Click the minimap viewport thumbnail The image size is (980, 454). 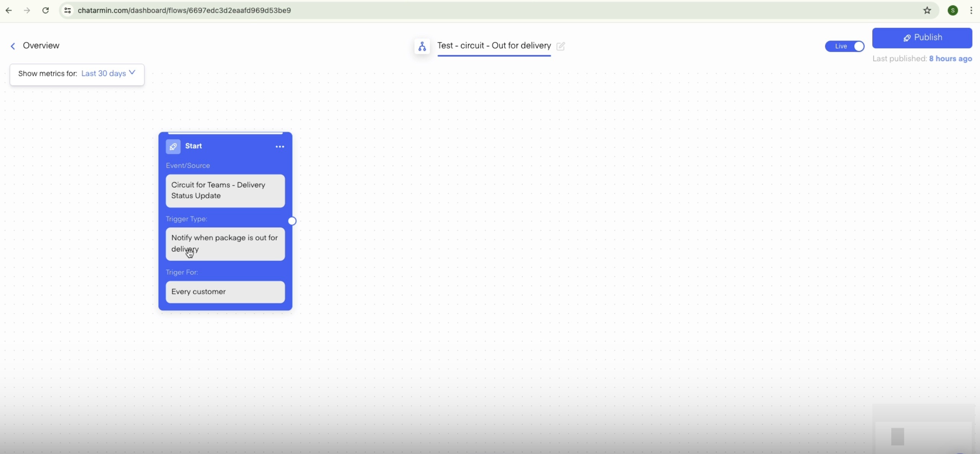pos(897,436)
